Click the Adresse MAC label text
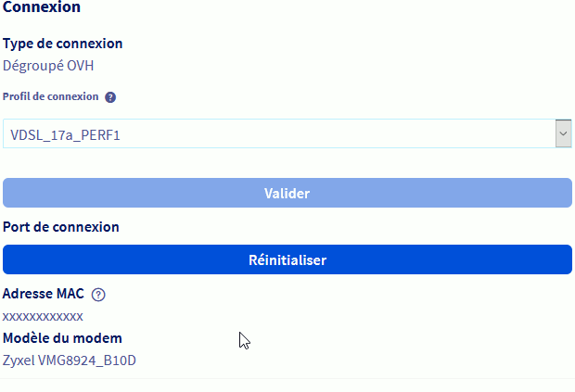 click(x=44, y=294)
